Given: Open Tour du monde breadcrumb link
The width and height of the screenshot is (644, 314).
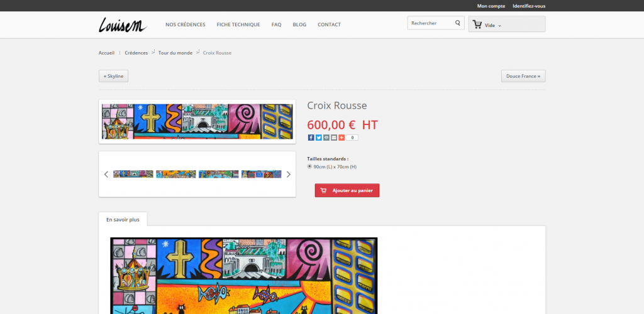Looking at the screenshot, I should 175,53.
